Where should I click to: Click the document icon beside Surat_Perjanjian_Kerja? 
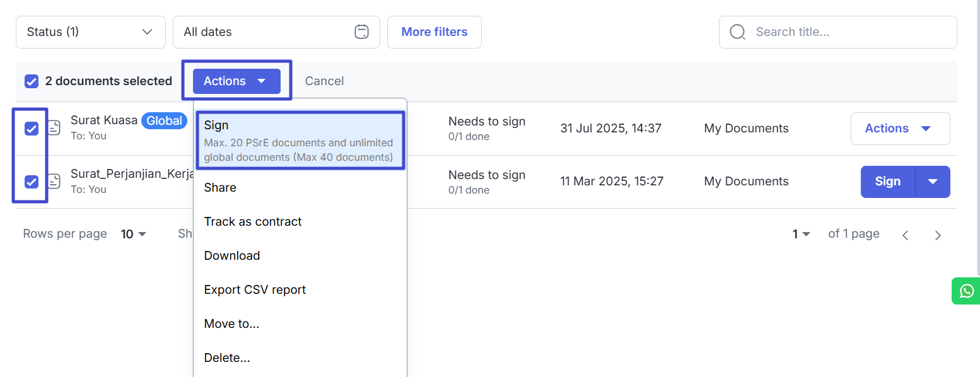point(55,182)
